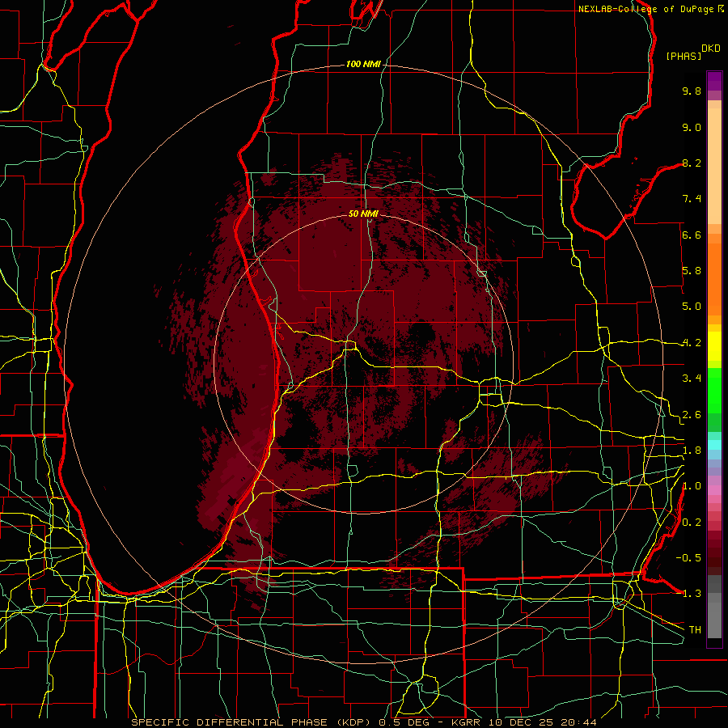
Task: Click the 4.2 legend value
Action: [692, 343]
